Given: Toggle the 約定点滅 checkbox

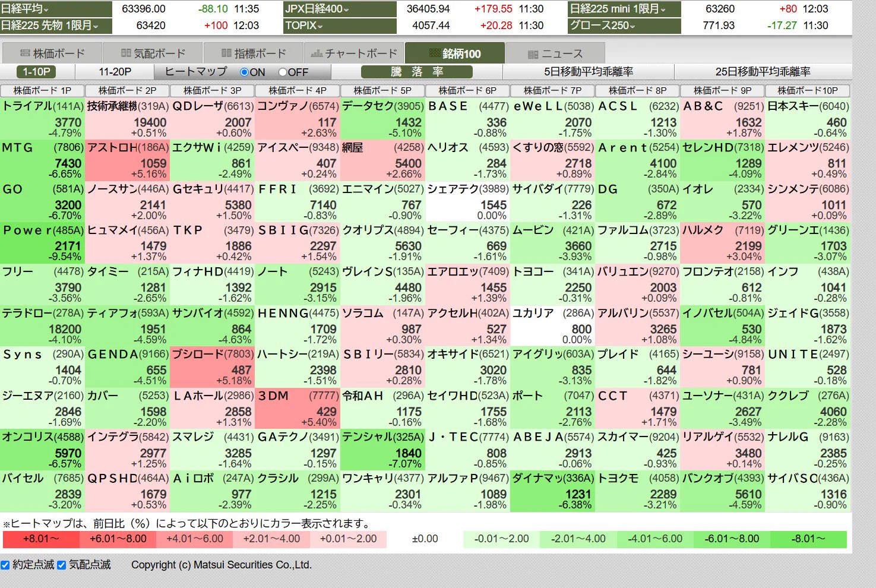Looking at the screenshot, I should (x=5, y=565).
